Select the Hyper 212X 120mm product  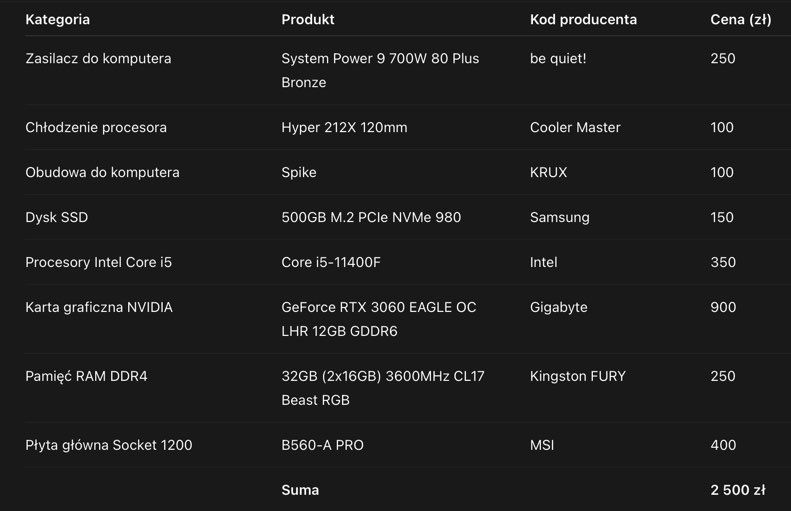(344, 128)
